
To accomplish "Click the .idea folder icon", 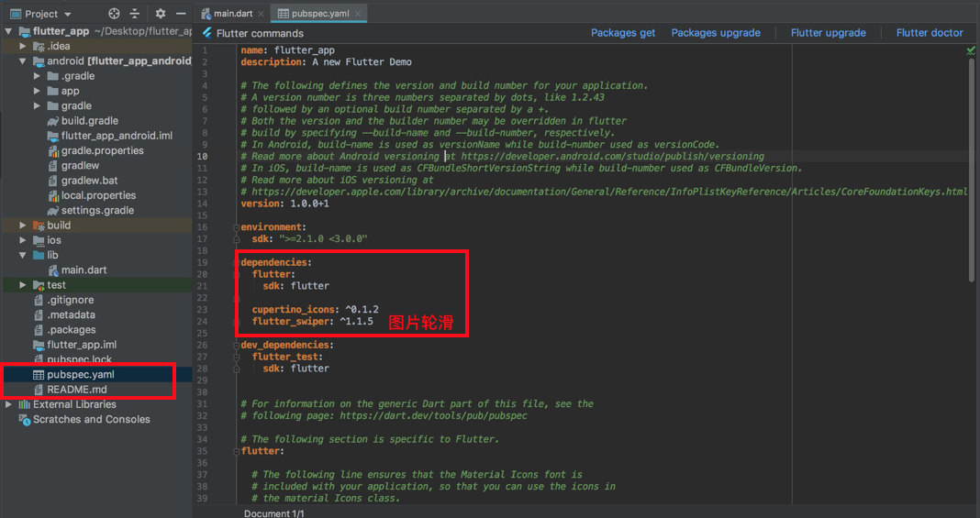I will pyautogui.click(x=39, y=46).
